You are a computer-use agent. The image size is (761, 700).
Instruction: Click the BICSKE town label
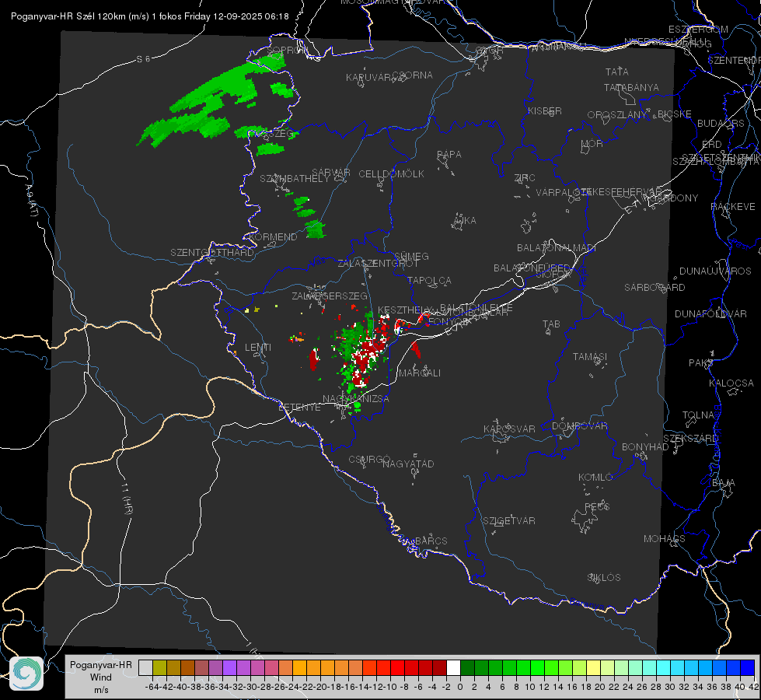coord(675,114)
